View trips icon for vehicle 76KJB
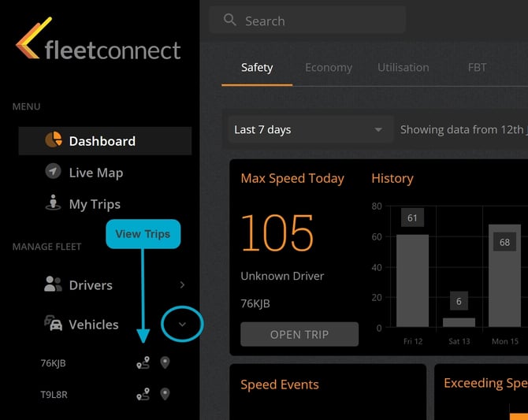The width and height of the screenshot is (528, 420). pos(143,362)
